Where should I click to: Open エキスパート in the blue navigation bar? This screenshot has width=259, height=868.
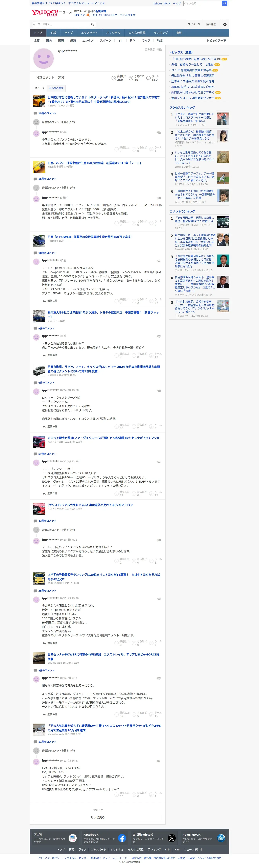[90, 33]
